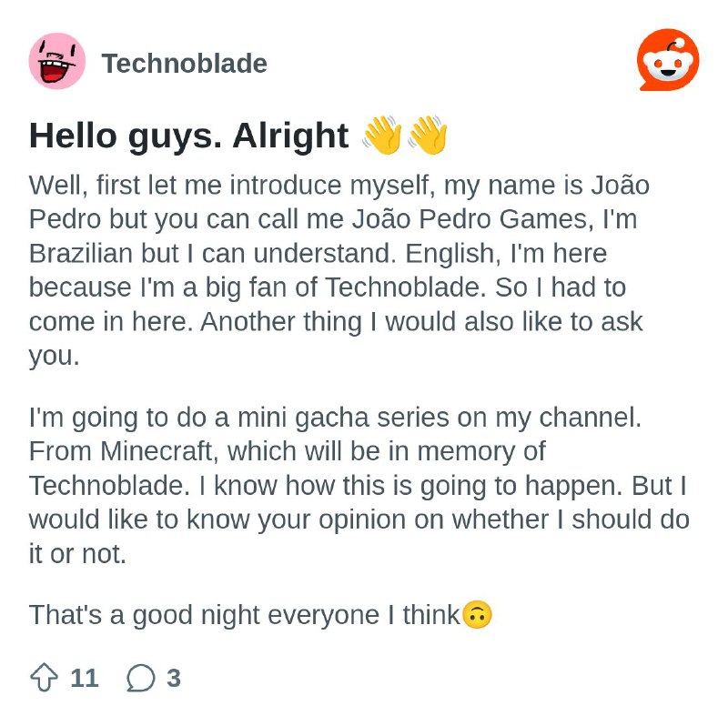This screenshot has height=726, width=728.
Task: Click the words João Pedro Games
Action: coord(470,218)
